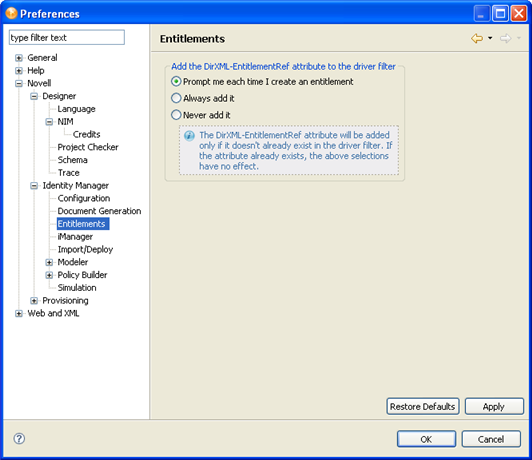Close the Preferences dialog window
This screenshot has width=532, height=460.
519,14
